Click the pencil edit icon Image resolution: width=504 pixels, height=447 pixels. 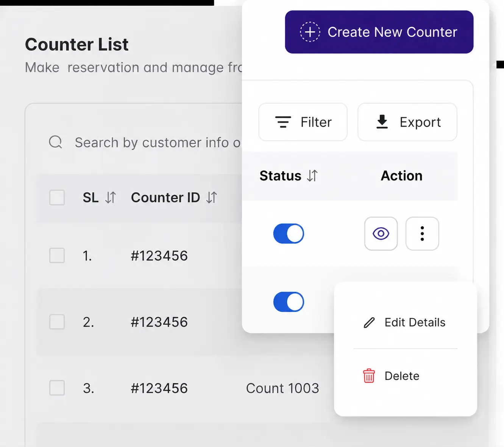369,322
